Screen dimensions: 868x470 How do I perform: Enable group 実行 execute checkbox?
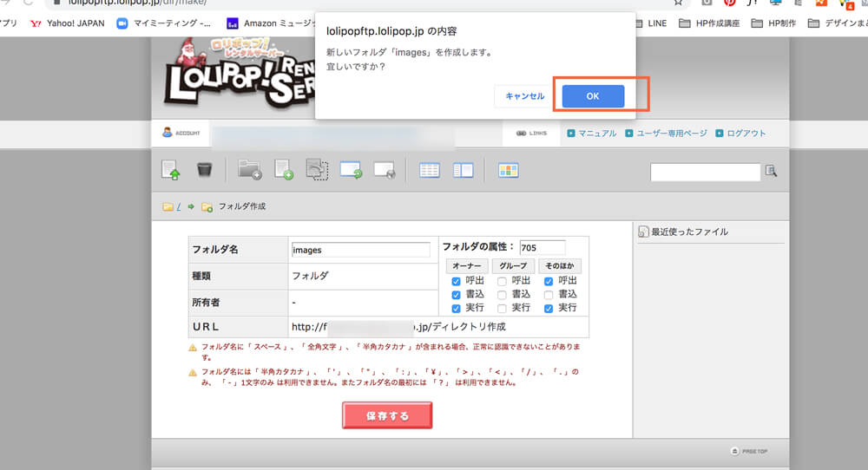[x=502, y=309]
